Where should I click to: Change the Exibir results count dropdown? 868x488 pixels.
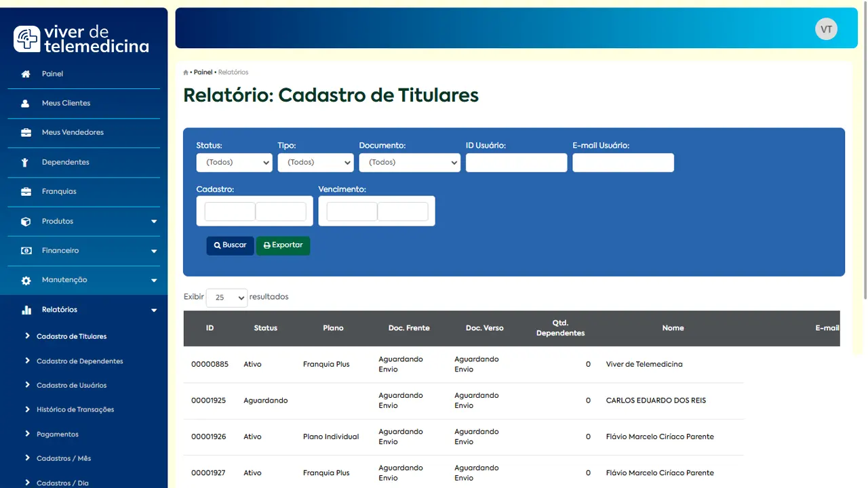coord(226,298)
